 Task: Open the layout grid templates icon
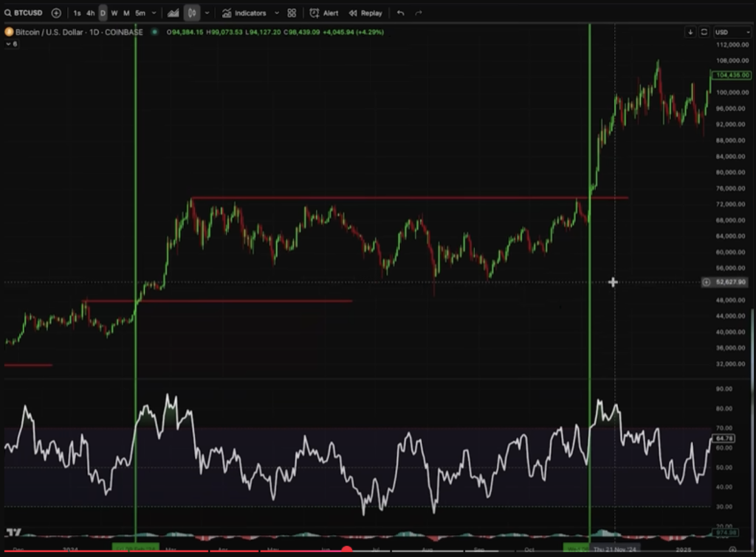click(x=292, y=13)
